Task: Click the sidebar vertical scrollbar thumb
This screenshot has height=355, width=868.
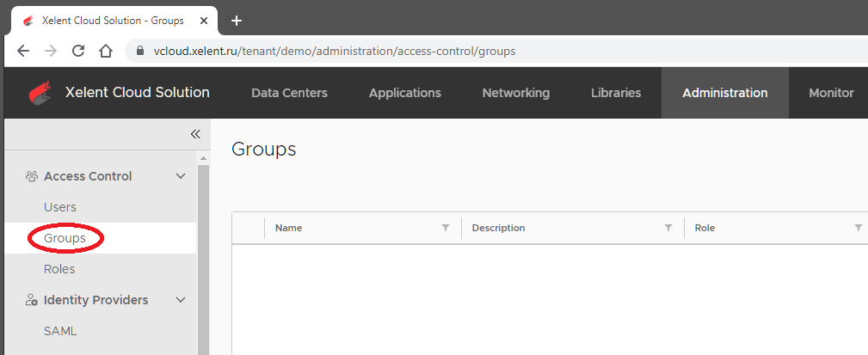Action: (x=203, y=260)
